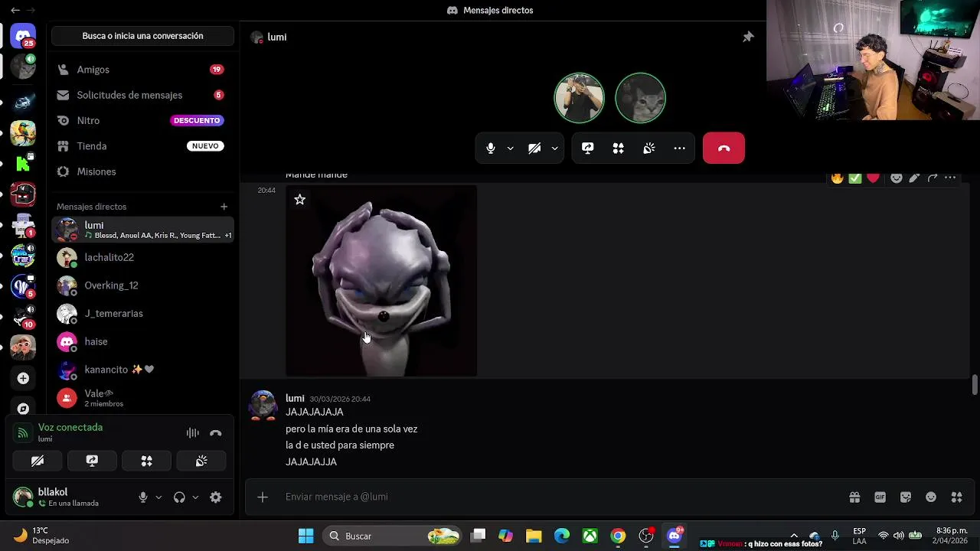This screenshot has width=980, height=551.
Task: Forward the message with arrow icon
Action: click(x=933, y=178)
